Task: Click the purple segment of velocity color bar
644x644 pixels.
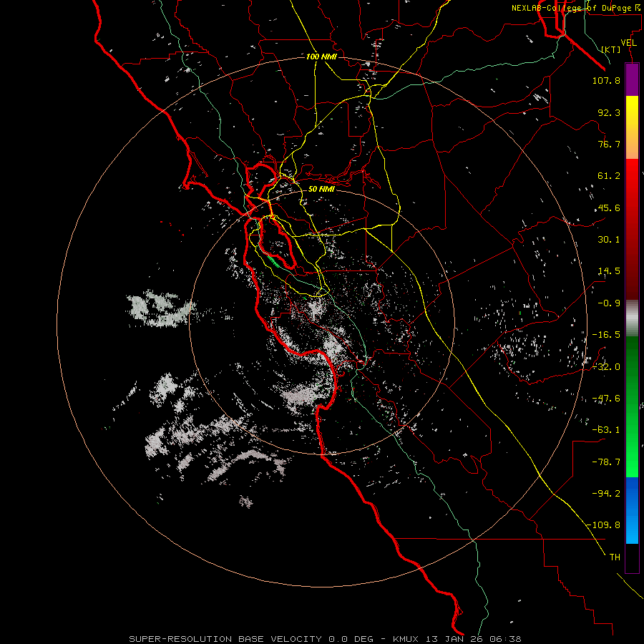Action: click(x=632, y=79)
